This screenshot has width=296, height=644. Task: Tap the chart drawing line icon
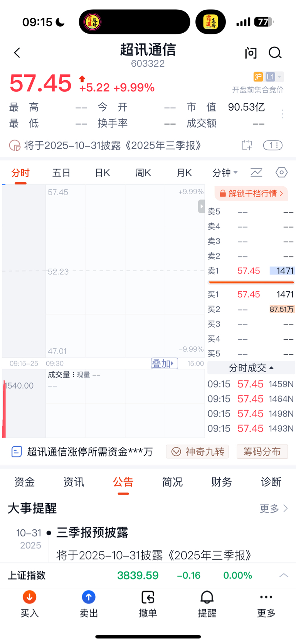[x=256, y=172]
